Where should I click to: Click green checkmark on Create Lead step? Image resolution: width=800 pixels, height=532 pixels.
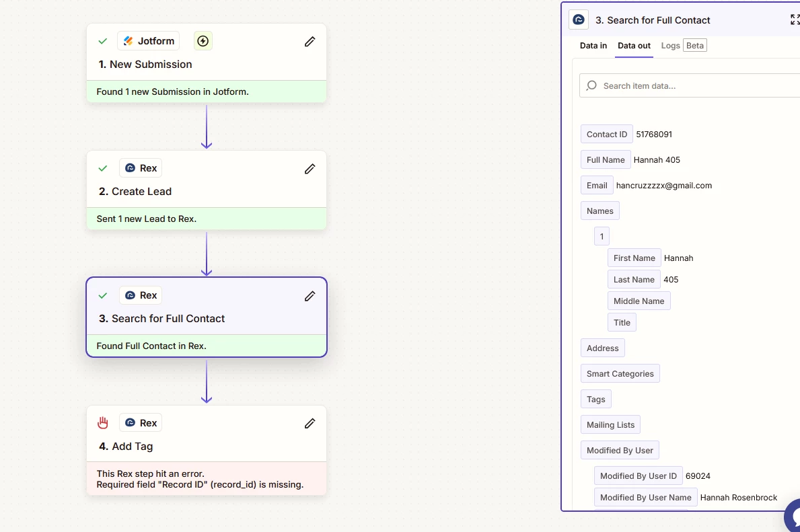102,168
